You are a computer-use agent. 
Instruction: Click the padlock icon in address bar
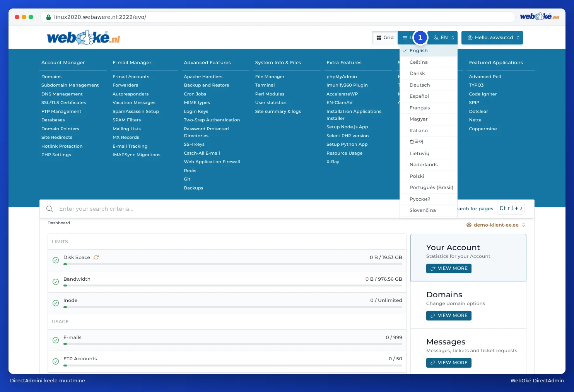49,17
